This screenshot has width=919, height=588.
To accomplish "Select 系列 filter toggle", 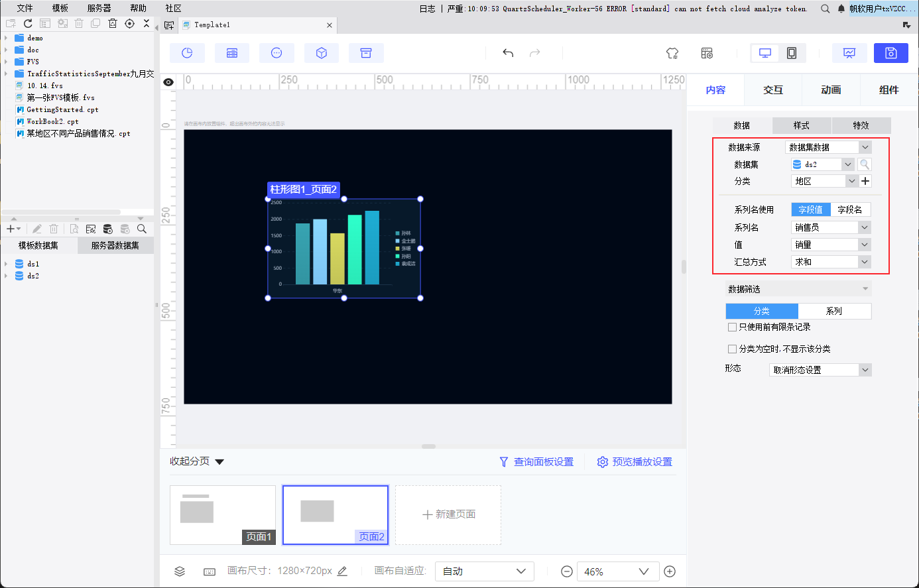I will (834, 311).
